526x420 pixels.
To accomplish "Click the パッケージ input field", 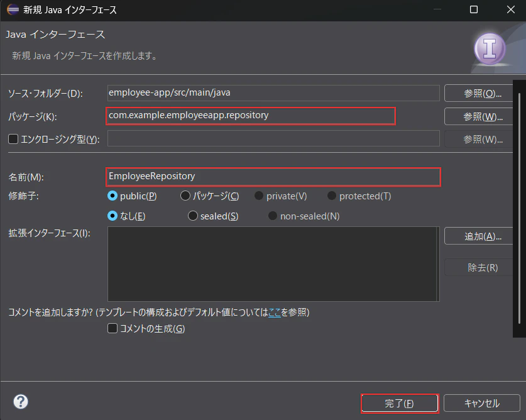I will coord(251,116).
